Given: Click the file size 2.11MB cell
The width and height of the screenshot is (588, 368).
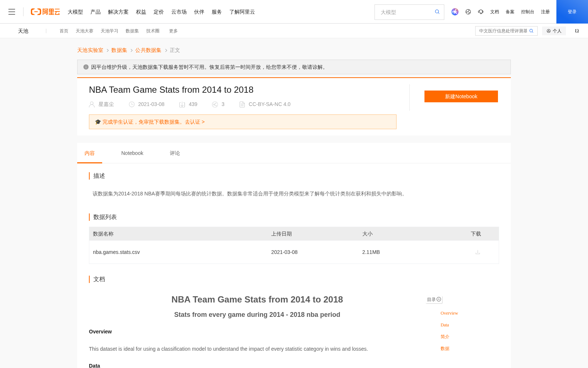Looking at the screenshot, I should point(371,252).
